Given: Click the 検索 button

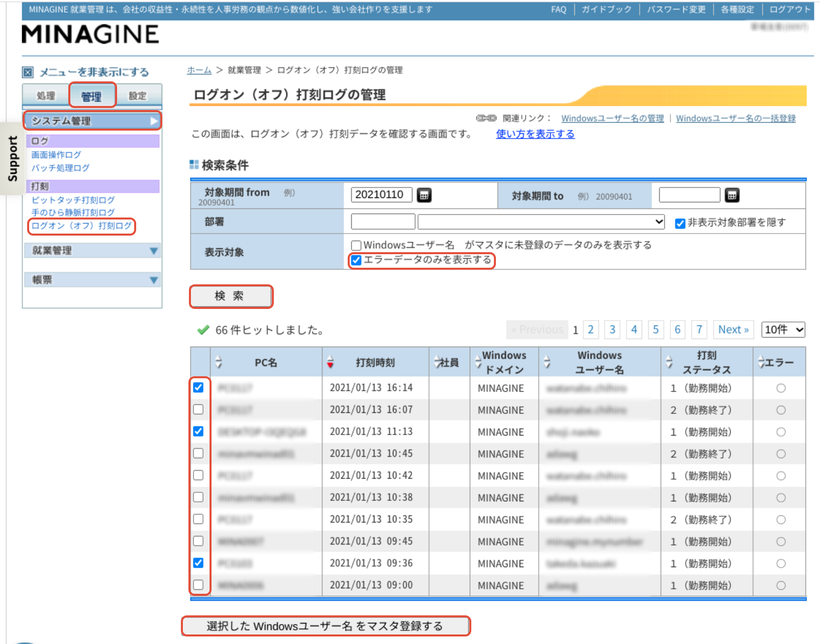Looking at the screenshot, I should point(231,296).
